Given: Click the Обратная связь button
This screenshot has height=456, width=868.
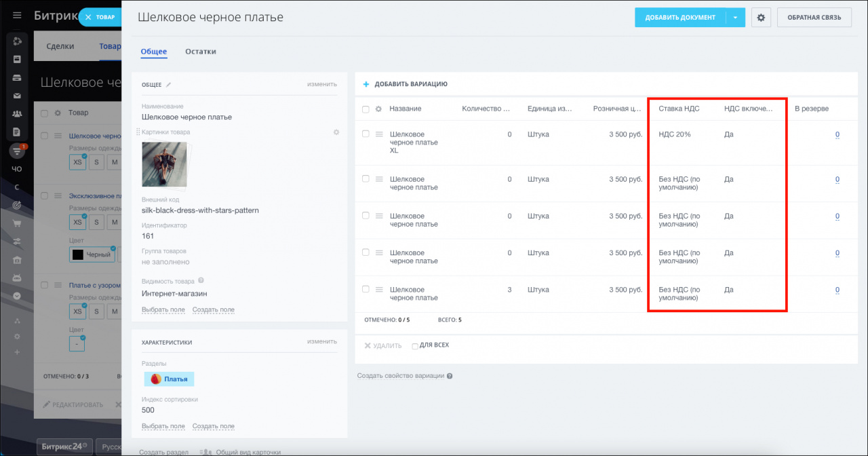Looking at the screenshot, I should point(814,18).
